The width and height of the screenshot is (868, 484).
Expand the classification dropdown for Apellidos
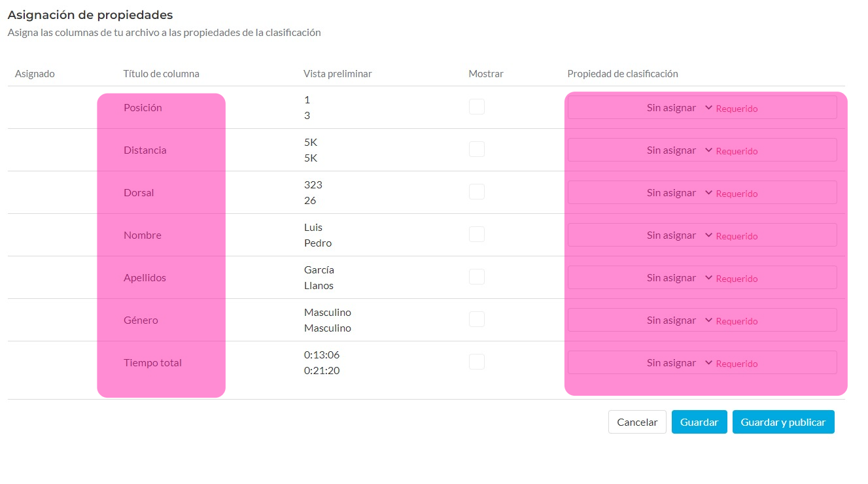pyautogui.click(x=702, y=277)
